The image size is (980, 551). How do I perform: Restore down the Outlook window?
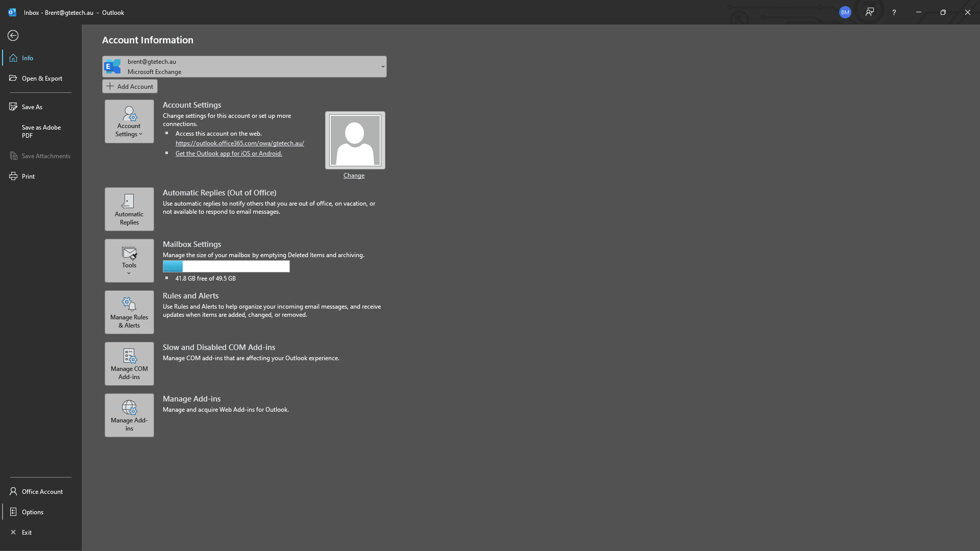[x=943, y=12]
